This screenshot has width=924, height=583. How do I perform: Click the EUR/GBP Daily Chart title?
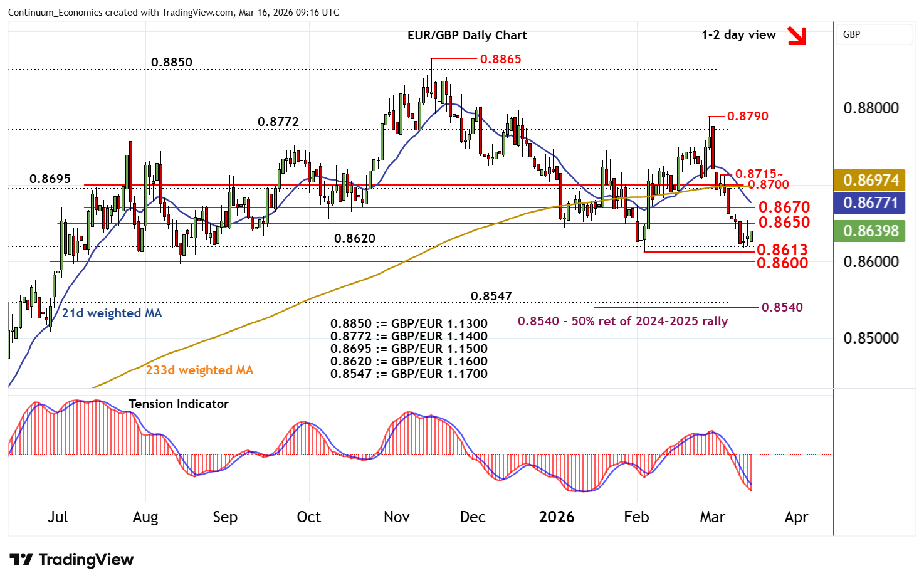[x=467, y=36]
